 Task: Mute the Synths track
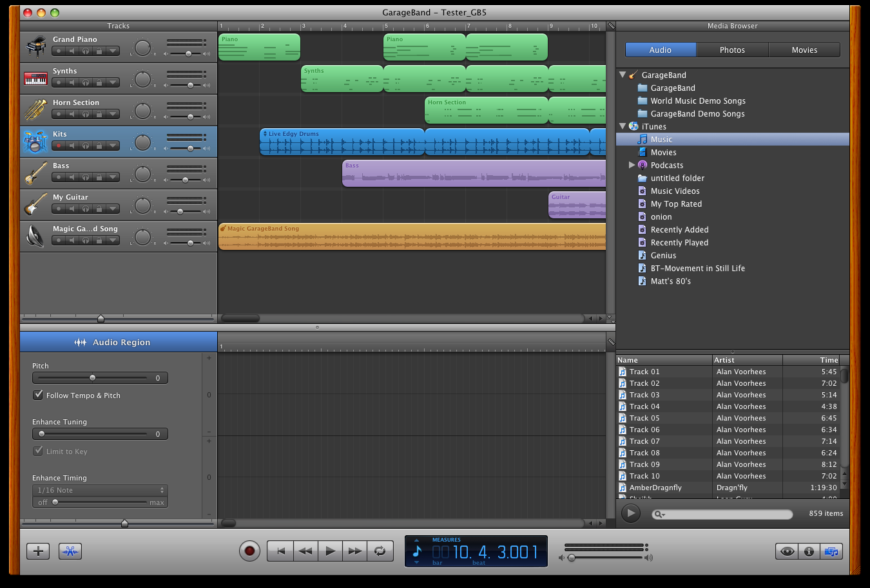pos(72,82)
